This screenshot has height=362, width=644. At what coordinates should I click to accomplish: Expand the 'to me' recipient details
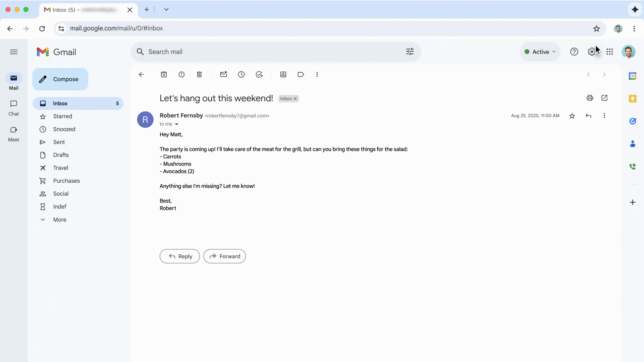177,124
